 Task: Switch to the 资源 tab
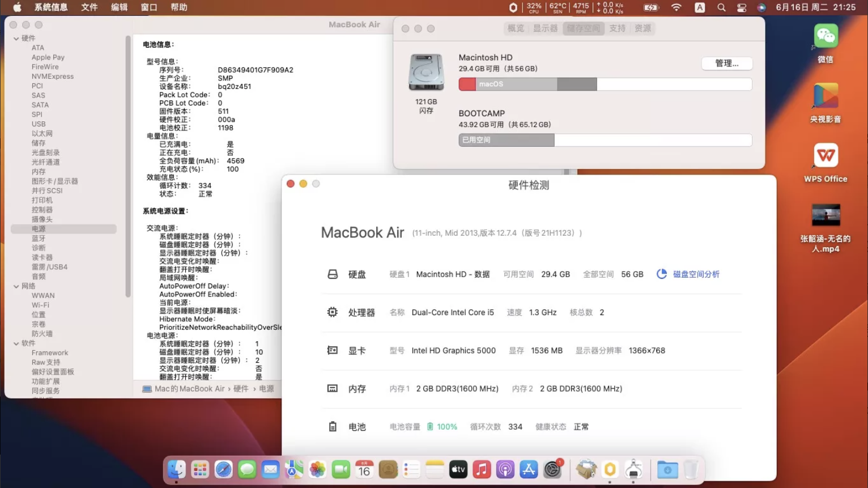point(643,28)
